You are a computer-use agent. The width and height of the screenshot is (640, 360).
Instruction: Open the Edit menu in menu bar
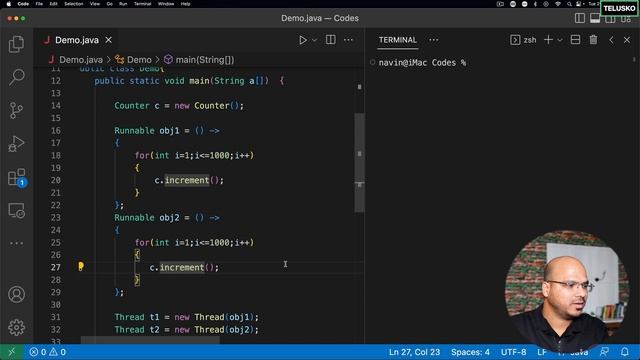[x=53, y=4]
